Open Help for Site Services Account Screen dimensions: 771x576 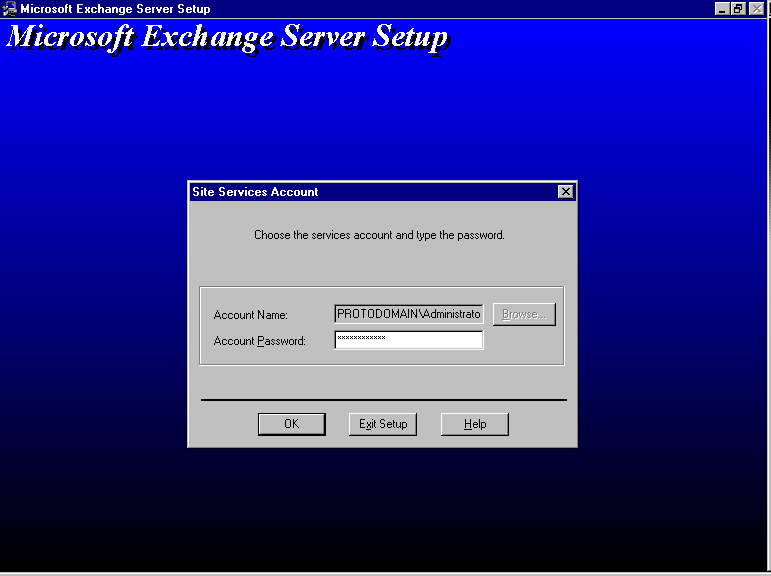point(474,424)
